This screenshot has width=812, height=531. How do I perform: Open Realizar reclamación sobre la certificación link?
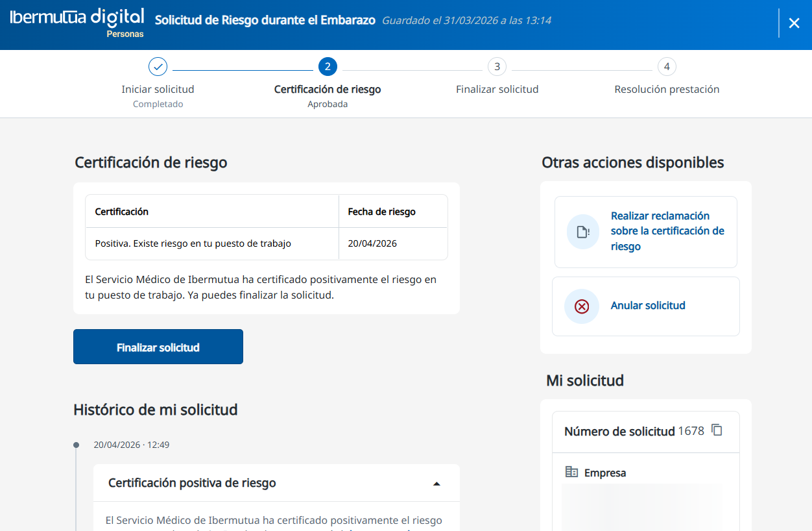(667, 231)
